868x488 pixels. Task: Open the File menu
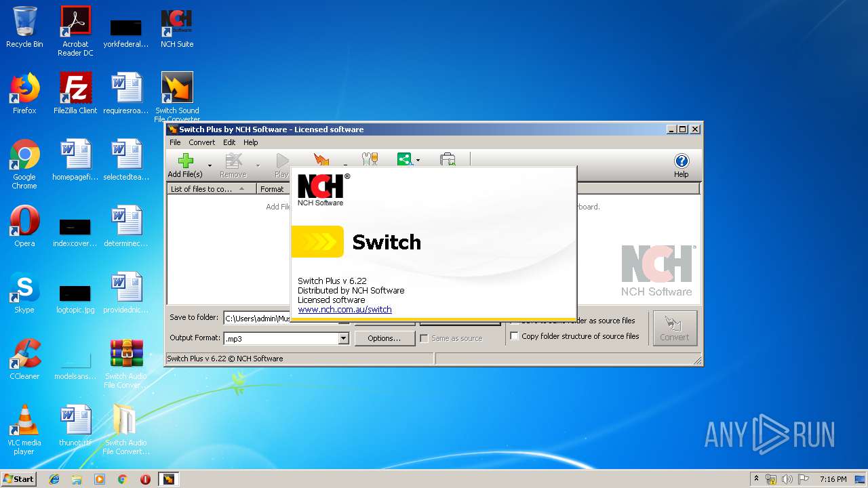(175, 142)
